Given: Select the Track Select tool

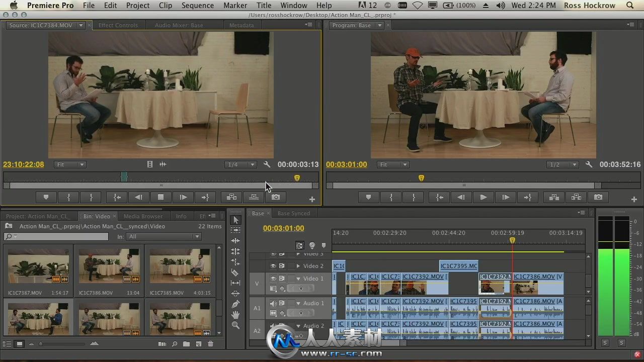Looking at the screenshot, I should tap(235, 230).
